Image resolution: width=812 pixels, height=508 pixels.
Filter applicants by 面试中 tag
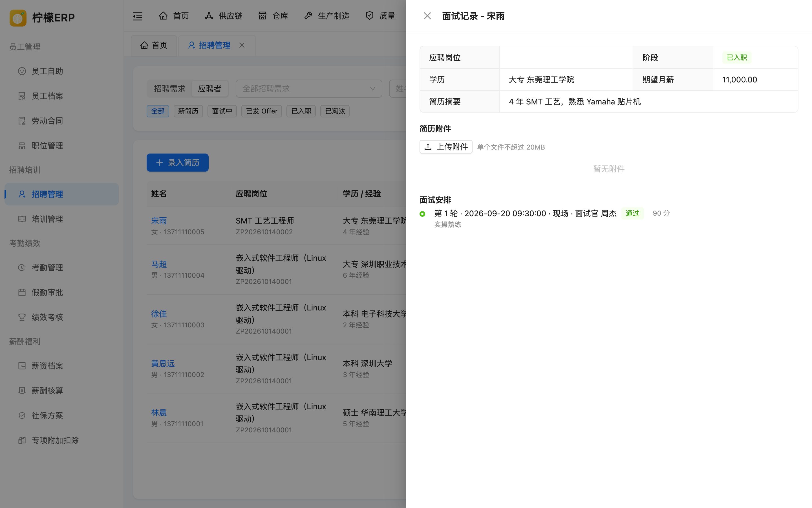222,111
